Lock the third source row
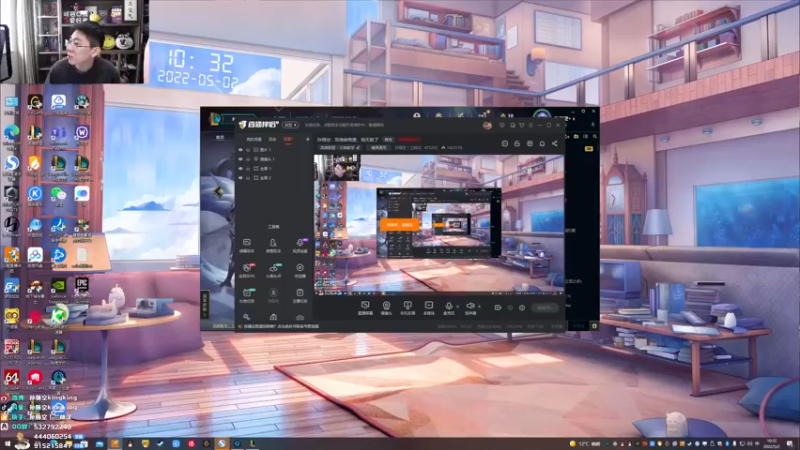The height and width of the screenshot is (450, 800). [x=248, y=168]
